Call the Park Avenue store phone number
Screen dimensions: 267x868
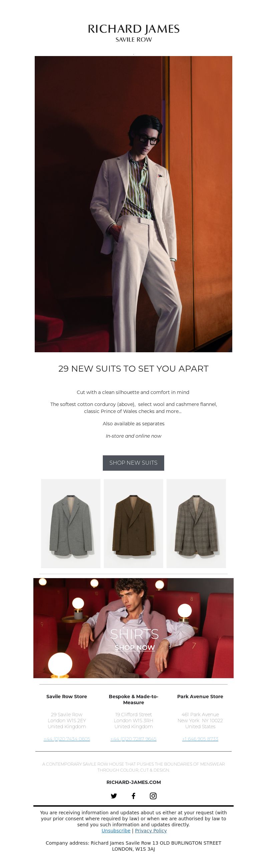point(200,739)
